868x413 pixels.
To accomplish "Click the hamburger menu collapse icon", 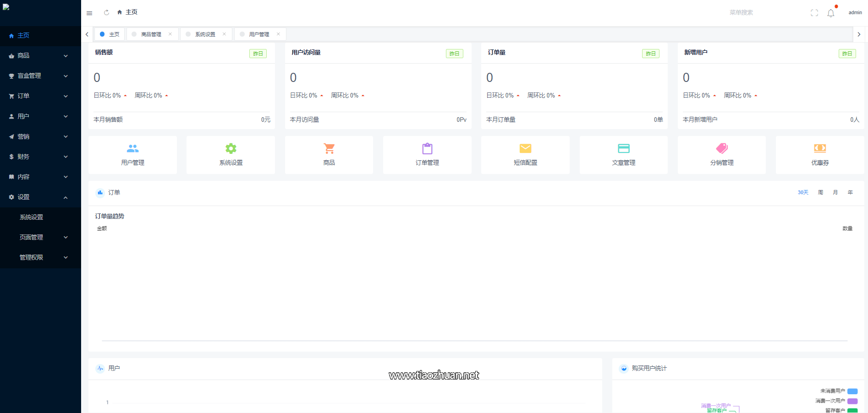I will click(89, 13).
